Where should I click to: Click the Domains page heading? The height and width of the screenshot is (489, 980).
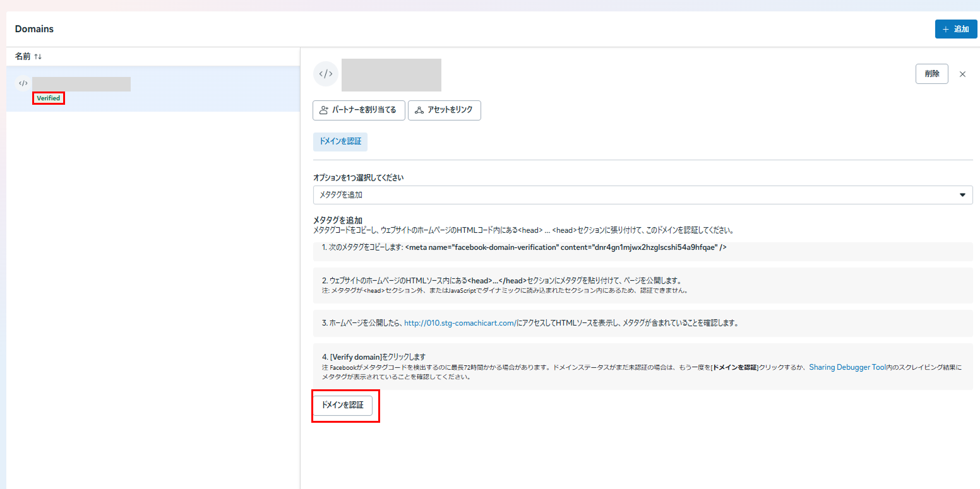[x=34, y=29]
